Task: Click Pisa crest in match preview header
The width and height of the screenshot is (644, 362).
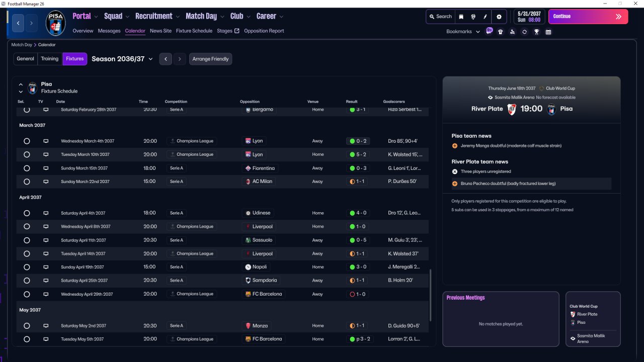Action: [551, 109]
